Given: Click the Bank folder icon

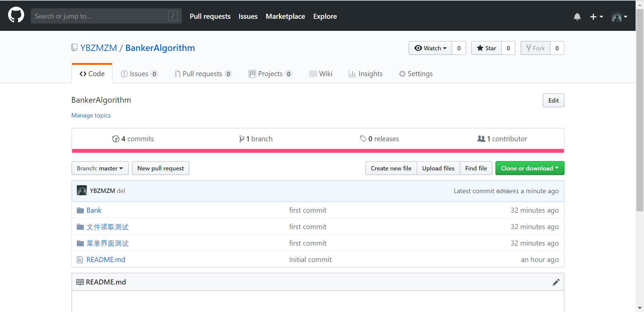Looking at the screenshot, I should (x=80, y=210).
